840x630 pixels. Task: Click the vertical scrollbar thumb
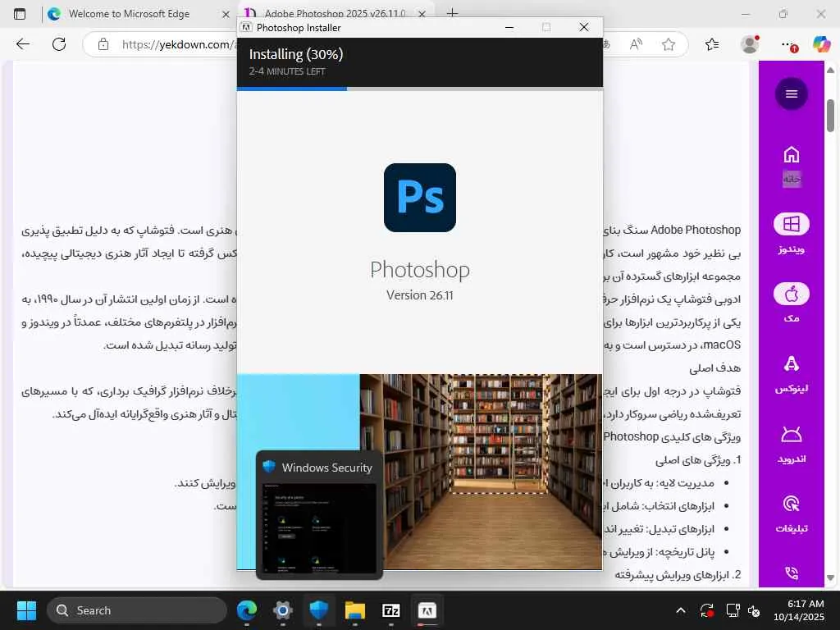[x=830, y=115]
